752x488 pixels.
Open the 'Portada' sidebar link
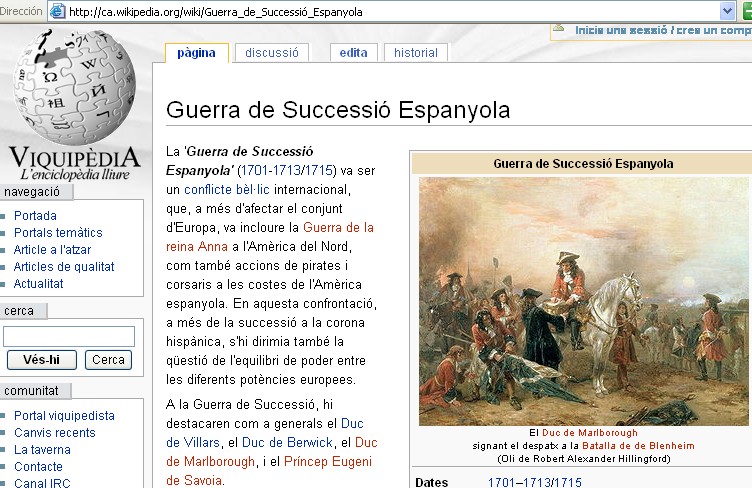35,216
